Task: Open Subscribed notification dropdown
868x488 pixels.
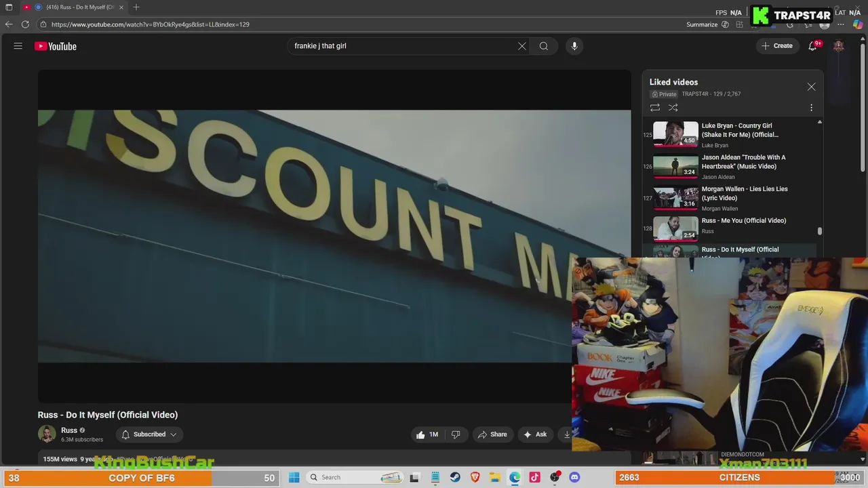Action: tap(149, 434)
